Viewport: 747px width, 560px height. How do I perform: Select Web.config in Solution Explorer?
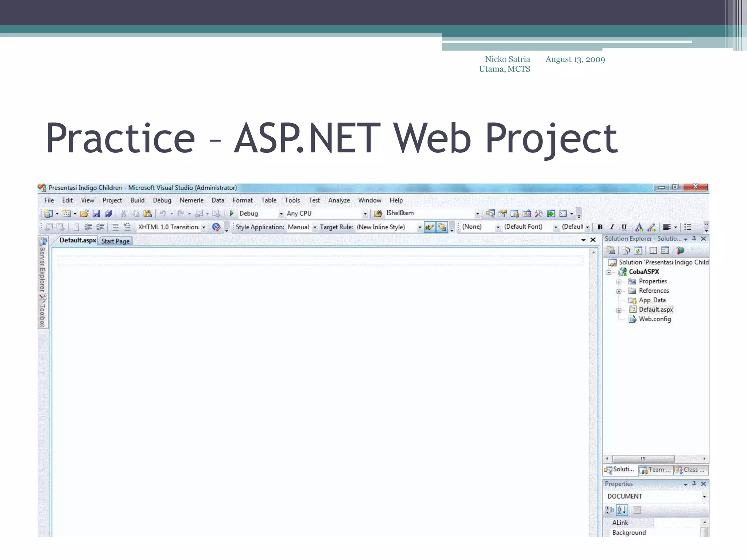pos(655,319)
